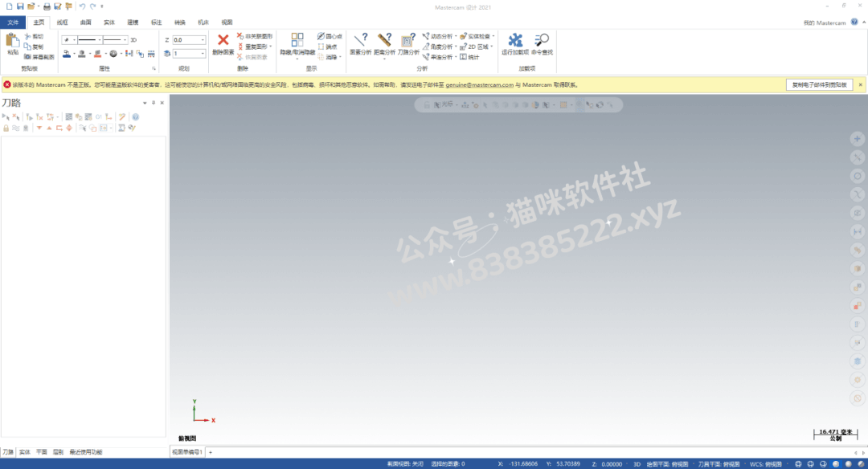This screenshot has height=469, width=868.
Task: Expand the 动态分析 dynamic analysis dropdown
Action: click(x=457, y=36)
